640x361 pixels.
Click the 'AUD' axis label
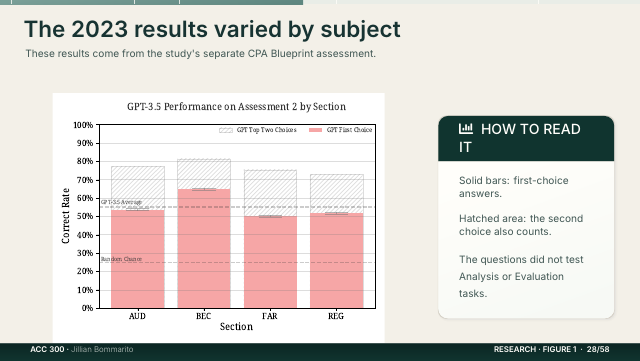coord(137,316)
